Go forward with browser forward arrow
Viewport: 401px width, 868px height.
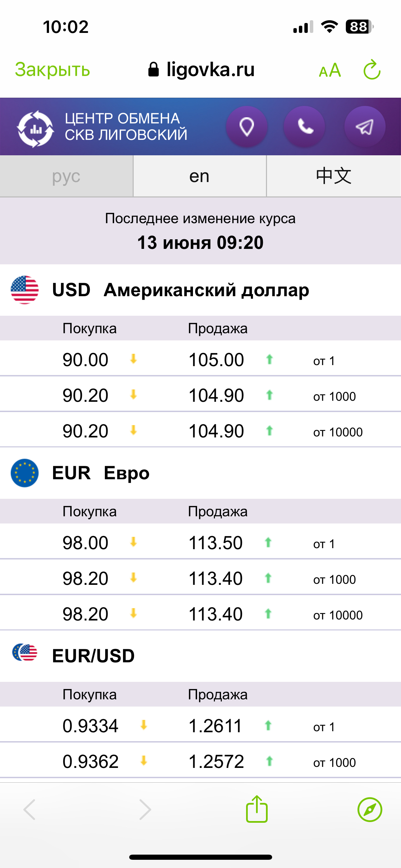(145, 809)
